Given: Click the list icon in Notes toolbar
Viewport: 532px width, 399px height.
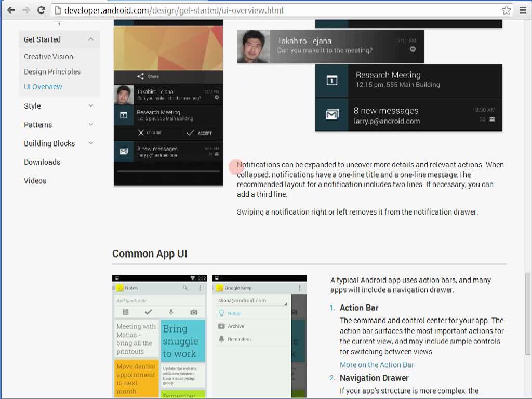Looking at the screenshot, I should pyautogui.click(x=126, y=312).
